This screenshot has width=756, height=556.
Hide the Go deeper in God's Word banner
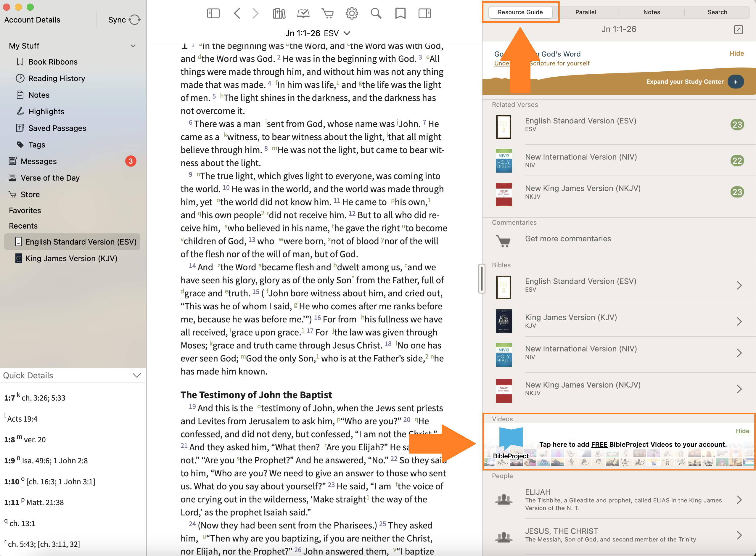[x=736, y=54]
